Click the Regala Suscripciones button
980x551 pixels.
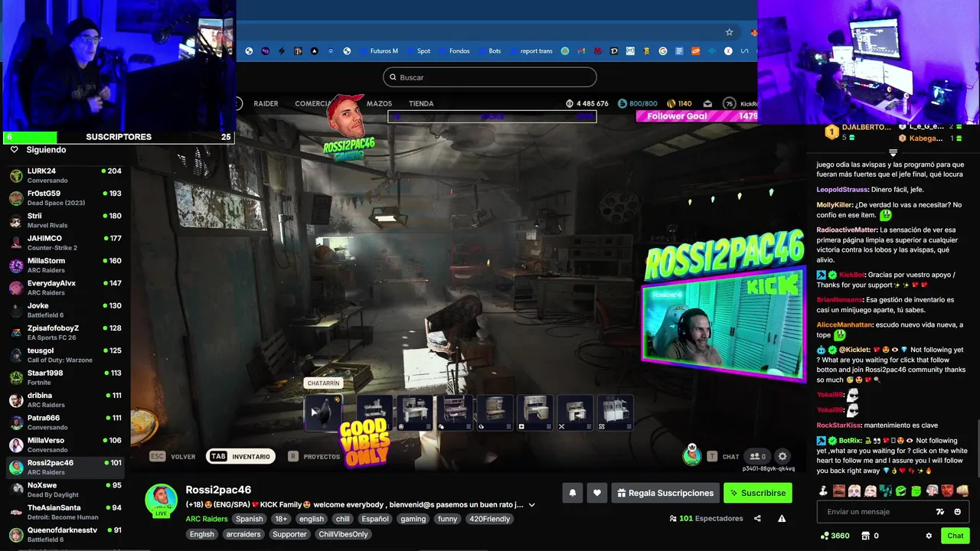(665, 493)
